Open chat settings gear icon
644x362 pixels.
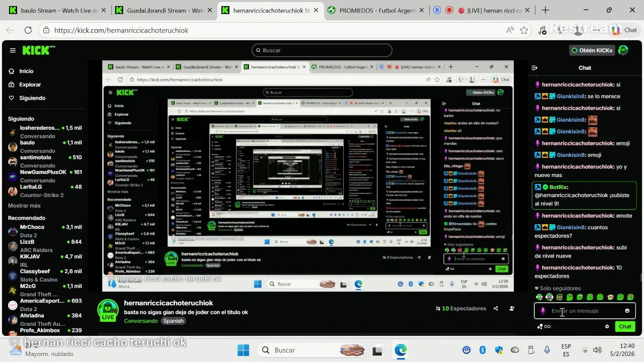pyautogui.click(x=607, y=326)
